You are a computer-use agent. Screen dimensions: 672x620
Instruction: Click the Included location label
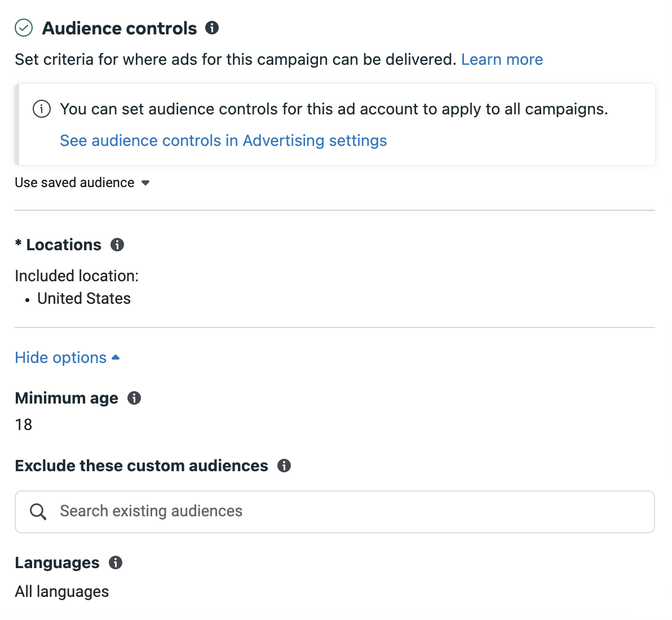[77, 276]
